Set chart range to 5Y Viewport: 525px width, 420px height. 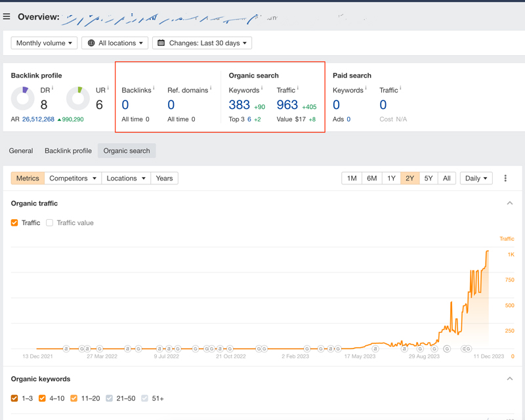tap(429, 178)
